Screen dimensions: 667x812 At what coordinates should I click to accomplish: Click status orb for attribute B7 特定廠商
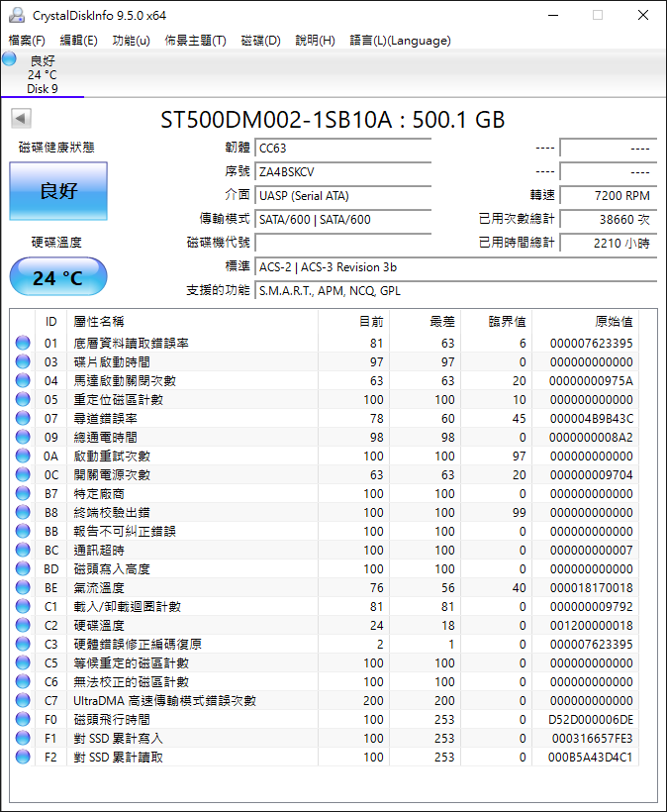coord(23,493)
